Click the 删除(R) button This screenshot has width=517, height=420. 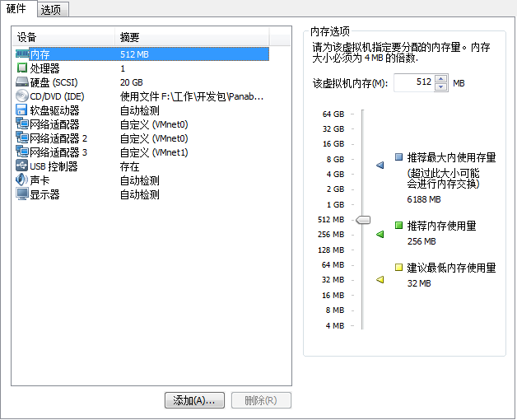pyautogui.click(x=261, y=400)
